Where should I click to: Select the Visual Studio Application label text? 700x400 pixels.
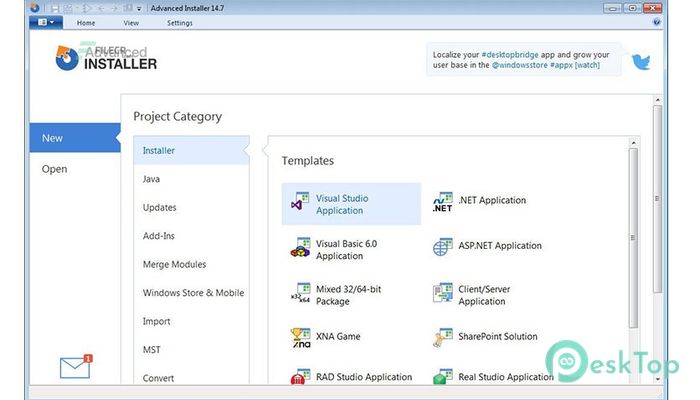tap(342, 204)
